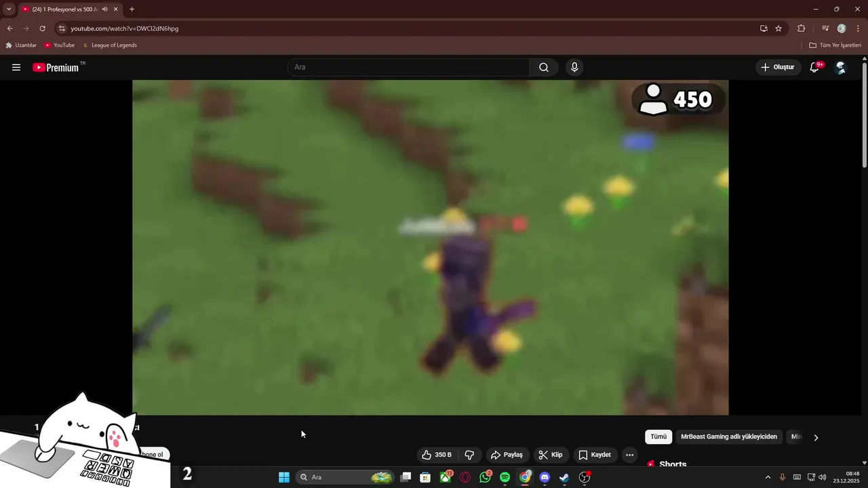
Task: Open the Tüm Yer İşaretleri bookmarks folder
Action: (x=835, y=45)
